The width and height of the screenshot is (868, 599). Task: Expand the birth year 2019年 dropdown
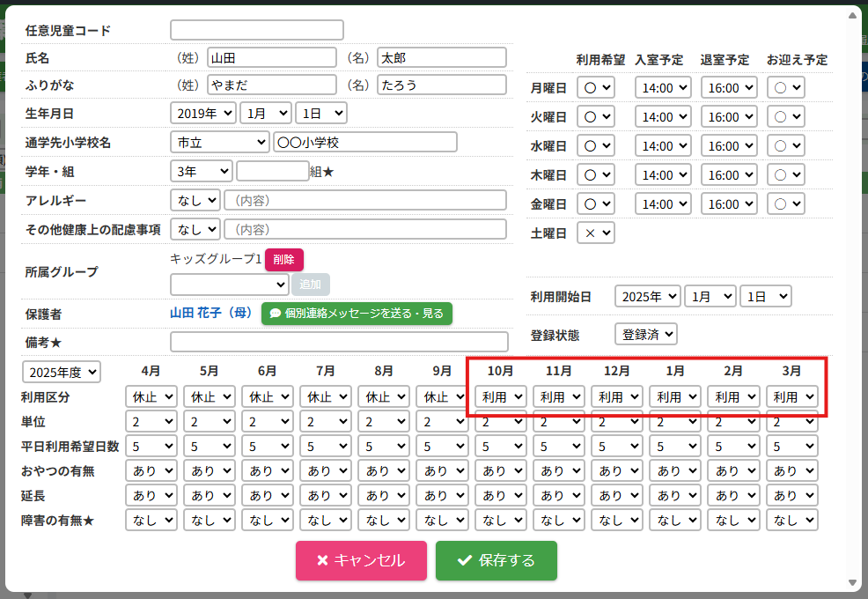point(202,113)
